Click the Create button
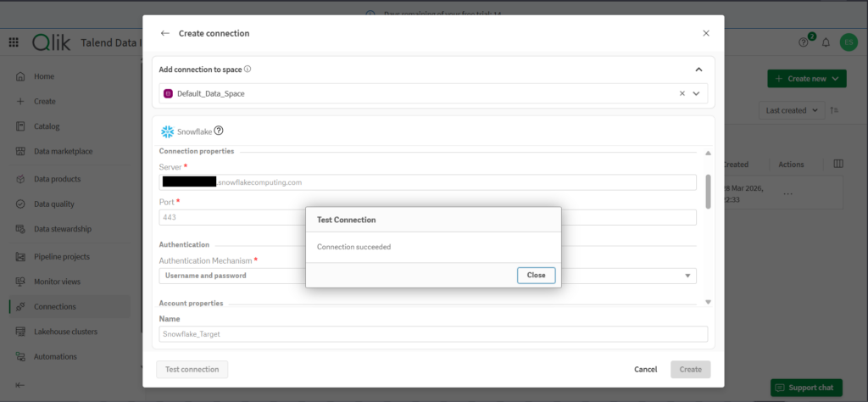 coord(690,369)
